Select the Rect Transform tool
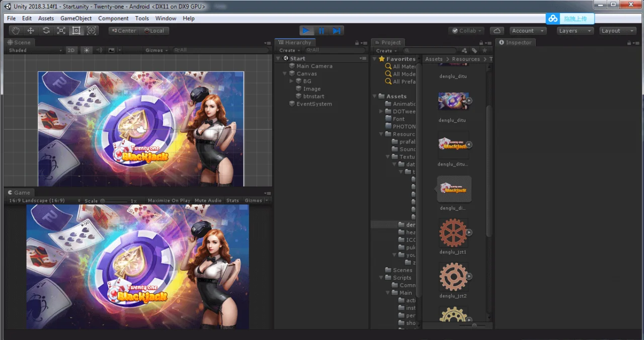 click(76, 31)
